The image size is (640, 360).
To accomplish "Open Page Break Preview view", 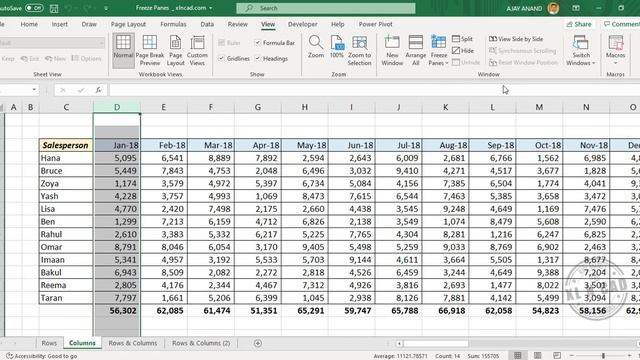I will (x=150, y=50).
